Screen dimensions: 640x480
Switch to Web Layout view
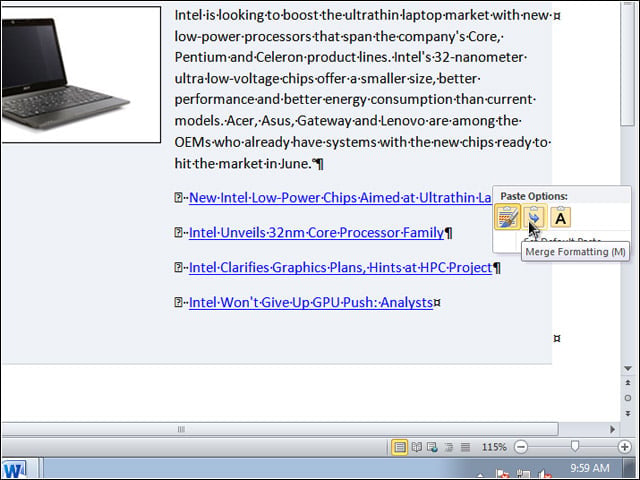[x=432, y=447]
